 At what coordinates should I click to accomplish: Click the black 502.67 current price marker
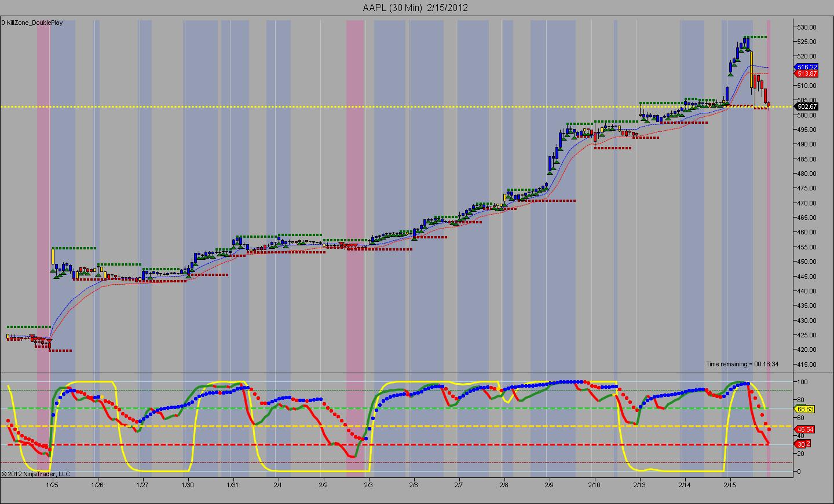pos(807,106)
